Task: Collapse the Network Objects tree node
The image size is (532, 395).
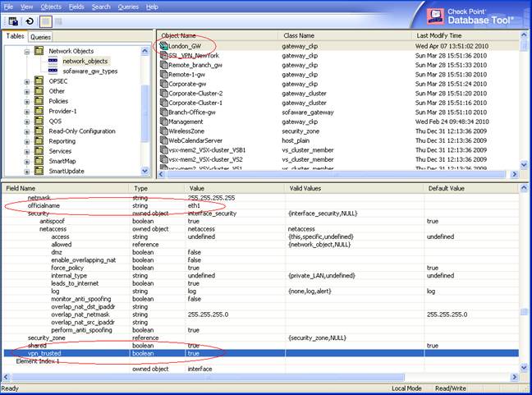Action: coord(27,52)
